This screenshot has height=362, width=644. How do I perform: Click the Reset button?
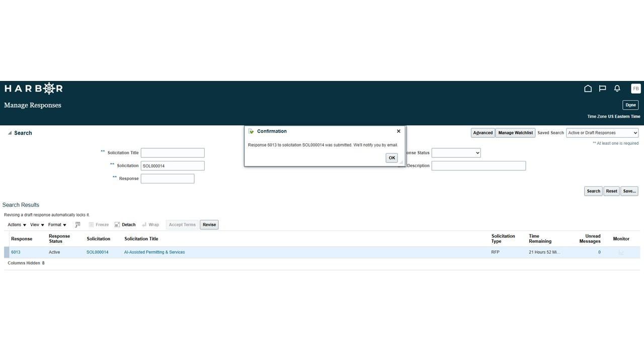(x=611, y=191)
